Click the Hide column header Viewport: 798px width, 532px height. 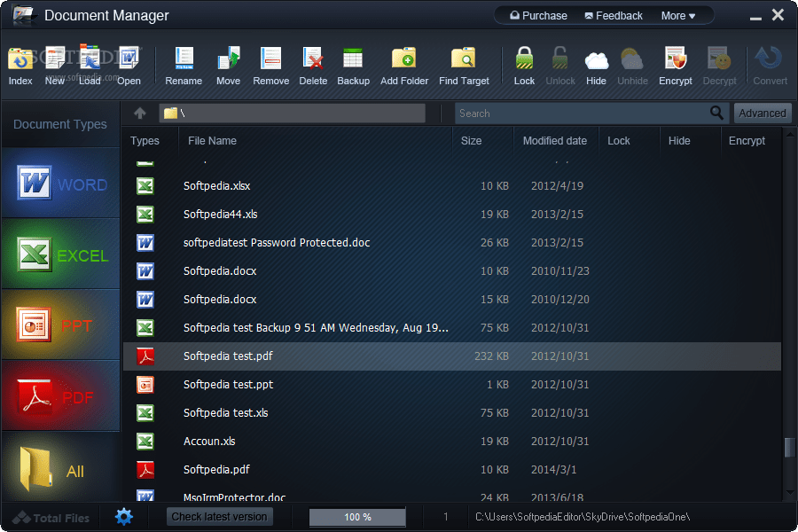pyautogui.click(x=679, y=140)
